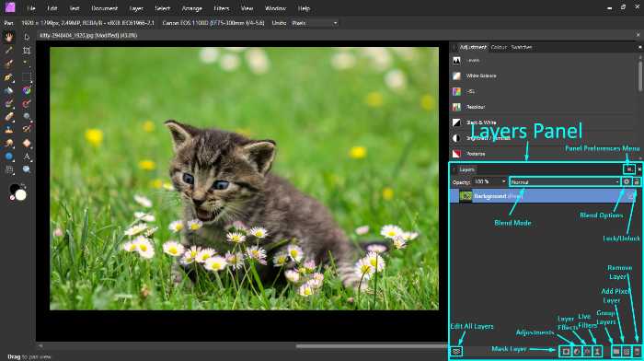Open the Layer menu

point(136,8)
